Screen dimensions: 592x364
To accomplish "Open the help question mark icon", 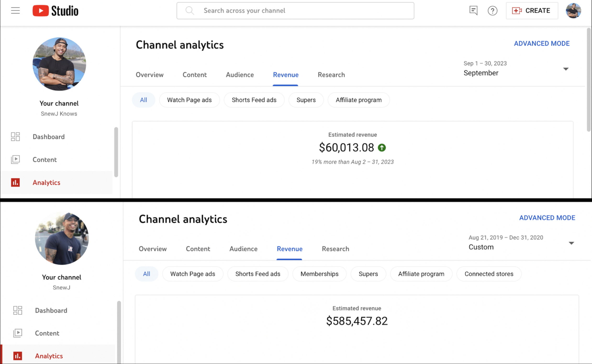I will 492,11.
